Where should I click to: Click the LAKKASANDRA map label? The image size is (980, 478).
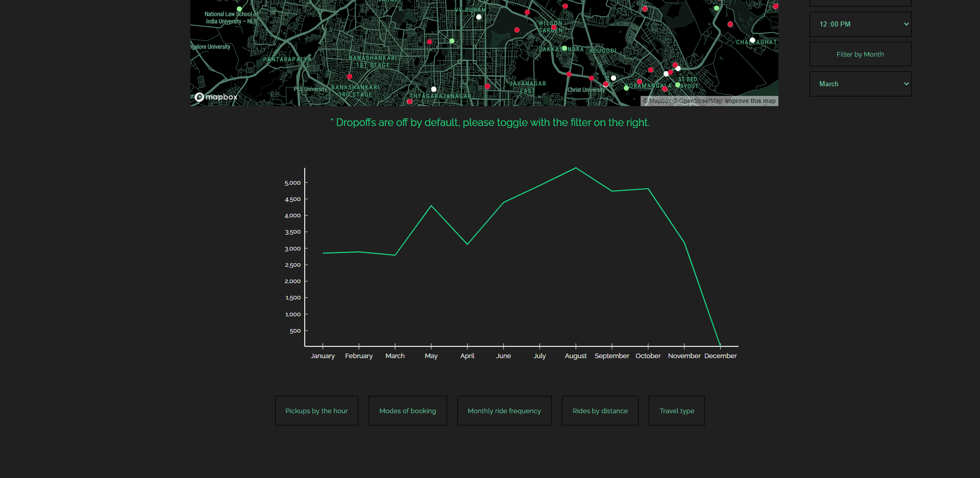pyautogui.click(x=561, y=49)
